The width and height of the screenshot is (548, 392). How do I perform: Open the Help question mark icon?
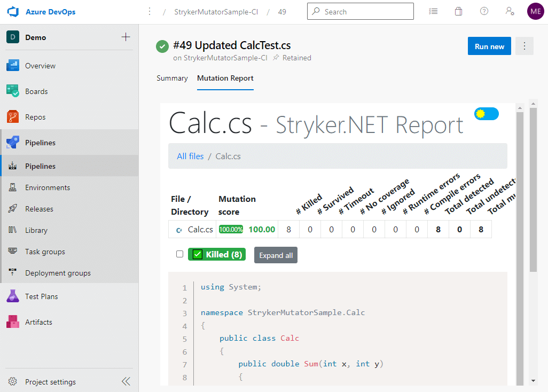[484, 12]
